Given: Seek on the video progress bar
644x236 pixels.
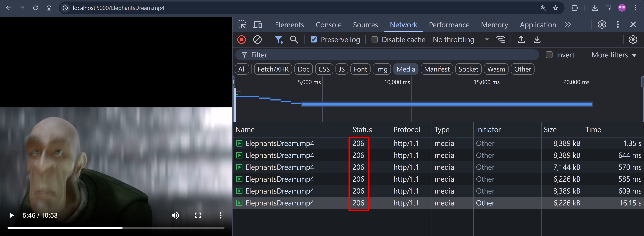Looking at the screenshot, I should [x=116, y=227].
